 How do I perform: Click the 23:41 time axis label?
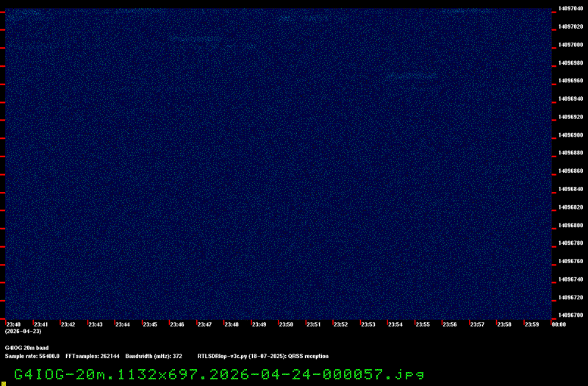[x=41, y=324]
